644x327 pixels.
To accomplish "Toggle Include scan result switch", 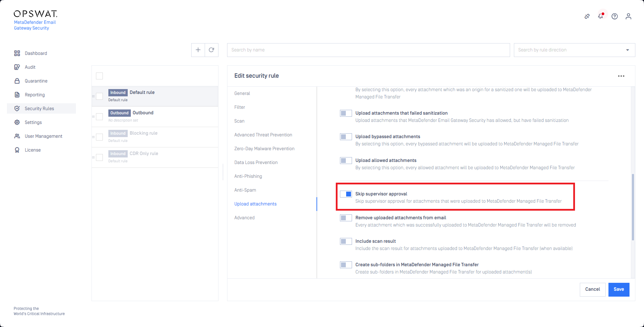I will click(x=346, y=241).
